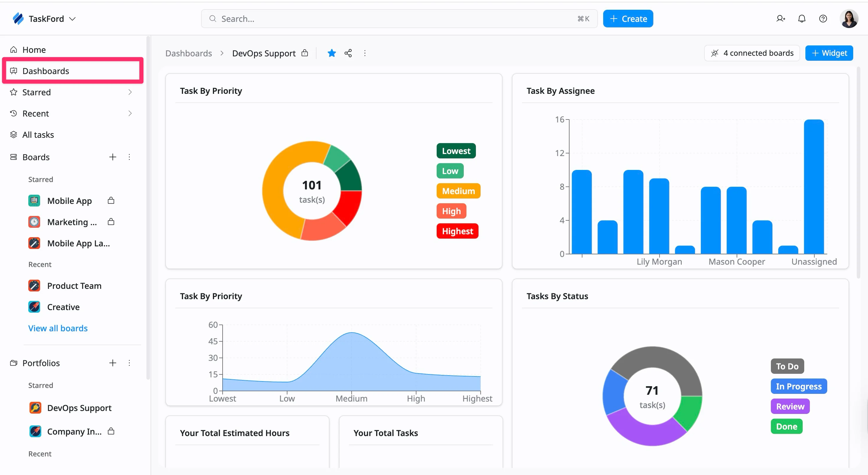Click the Boards section header
Image resolution: width=868 pixels, height=475 pixels.
pos(36,157)
